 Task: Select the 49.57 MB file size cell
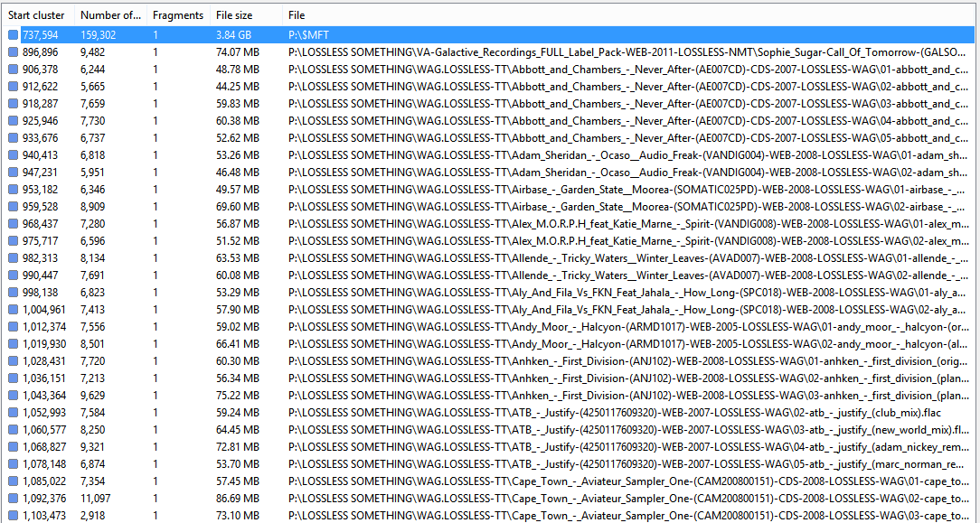click(x=237, y=189)
